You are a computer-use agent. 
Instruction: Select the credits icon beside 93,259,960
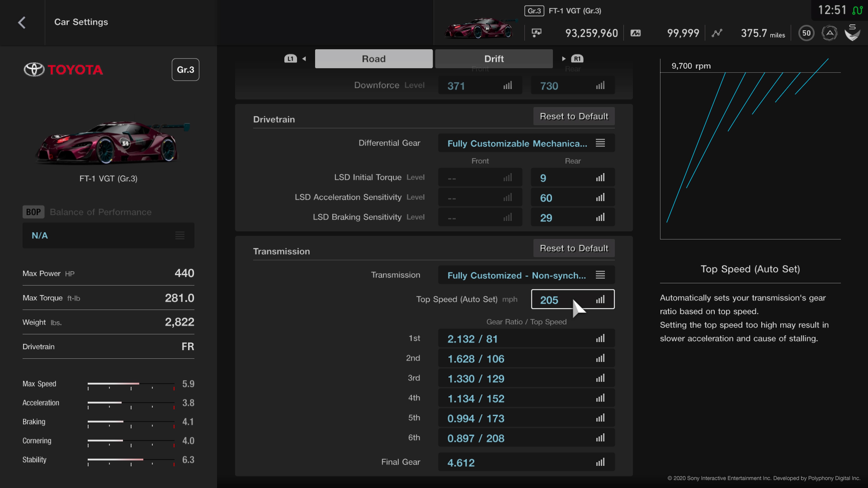pyautogui.click(x=536, y=33)
